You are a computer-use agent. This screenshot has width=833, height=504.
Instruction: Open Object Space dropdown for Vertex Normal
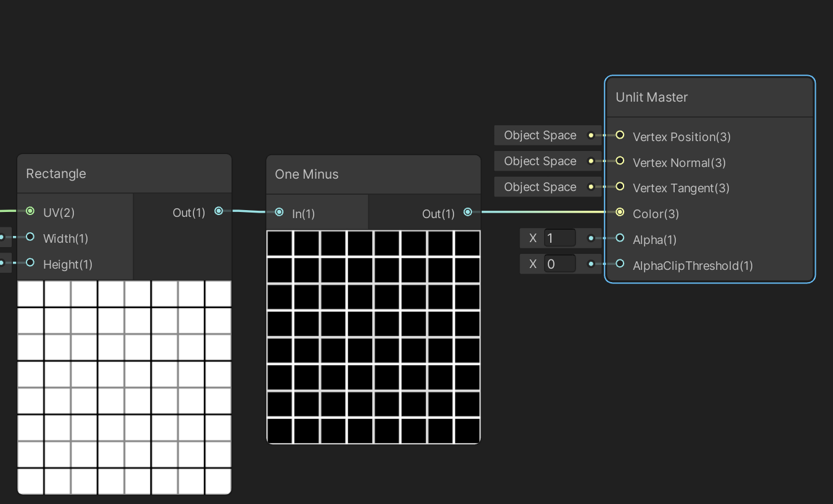(548, 161)
